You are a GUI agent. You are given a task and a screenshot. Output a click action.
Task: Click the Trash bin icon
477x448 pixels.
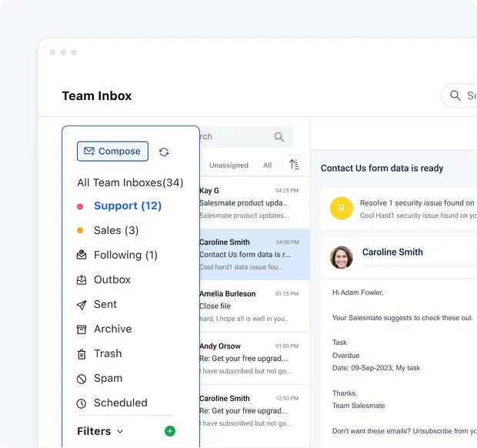tap(82, 354)
